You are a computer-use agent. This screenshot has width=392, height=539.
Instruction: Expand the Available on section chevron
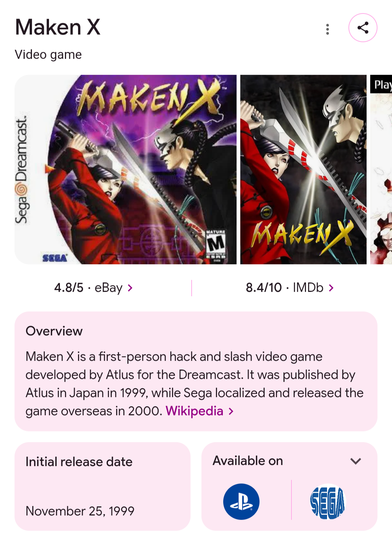click(356, 461)
